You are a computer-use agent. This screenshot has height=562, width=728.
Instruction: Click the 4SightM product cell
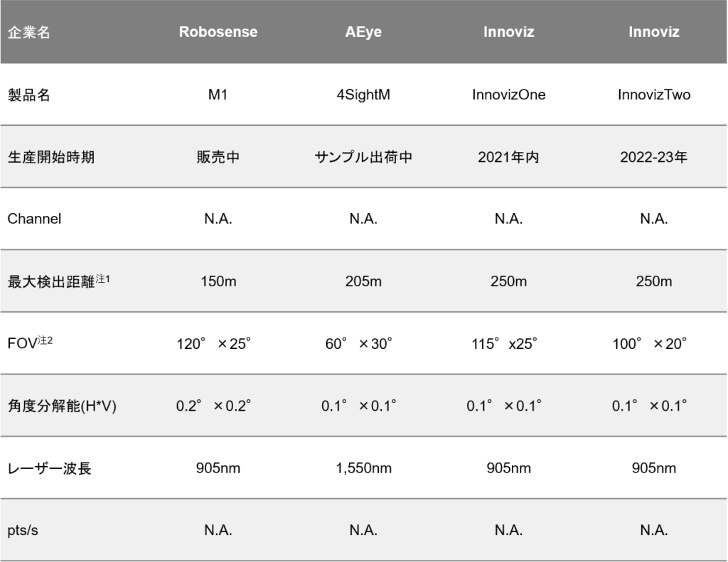[x=363, y=94]
